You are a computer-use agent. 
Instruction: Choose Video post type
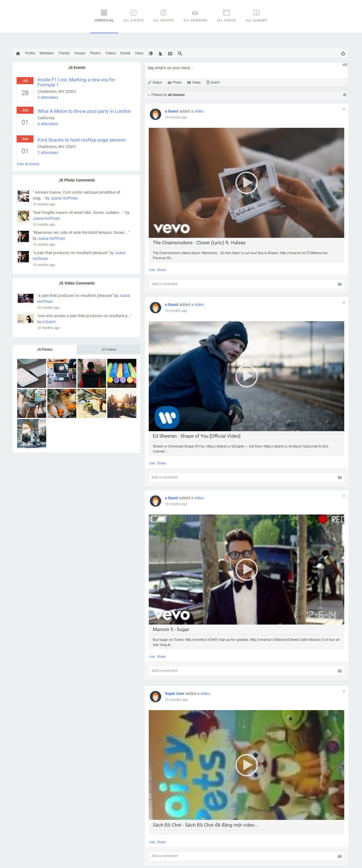[x=194, y=82]
